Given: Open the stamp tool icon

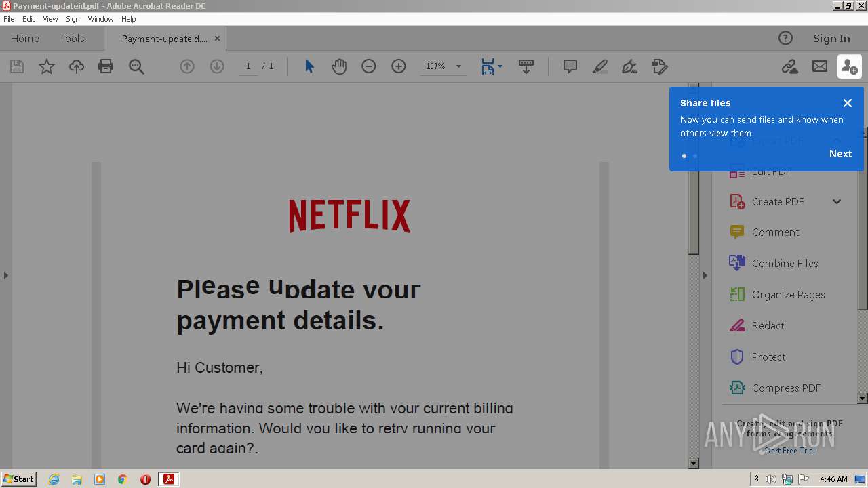Looking at the screenshot, I should 659,66.
